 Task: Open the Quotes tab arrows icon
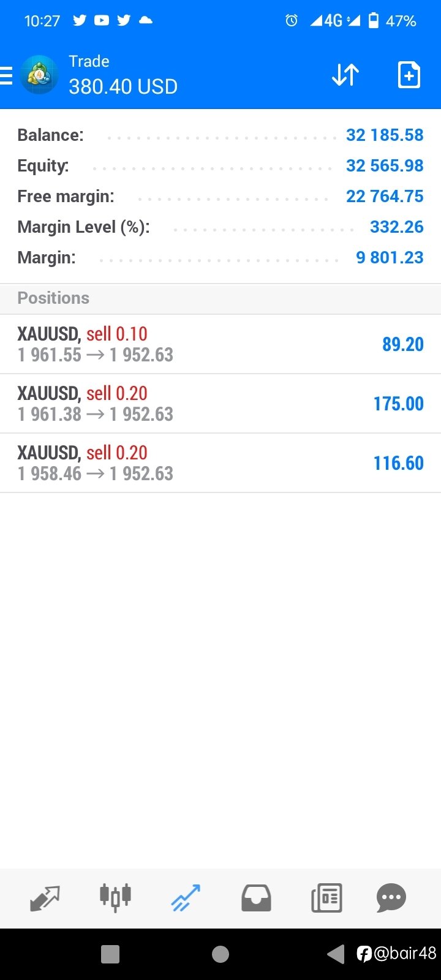(45, 899)
